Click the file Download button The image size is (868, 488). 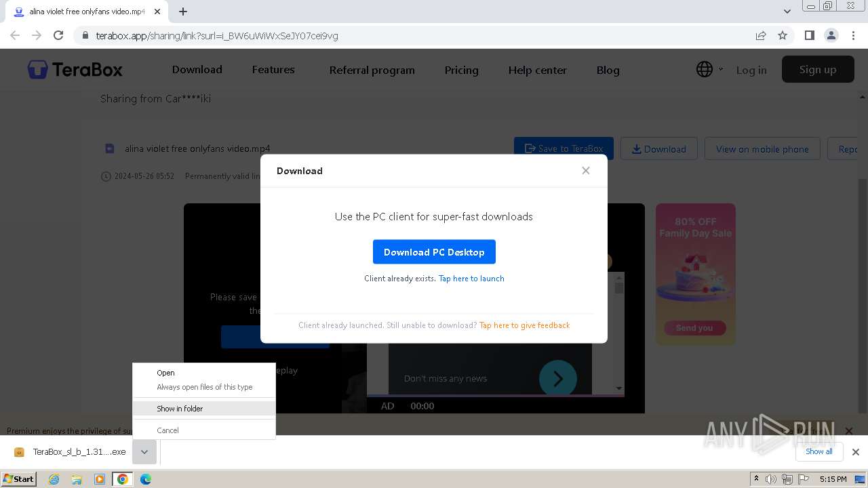point(659,148)
